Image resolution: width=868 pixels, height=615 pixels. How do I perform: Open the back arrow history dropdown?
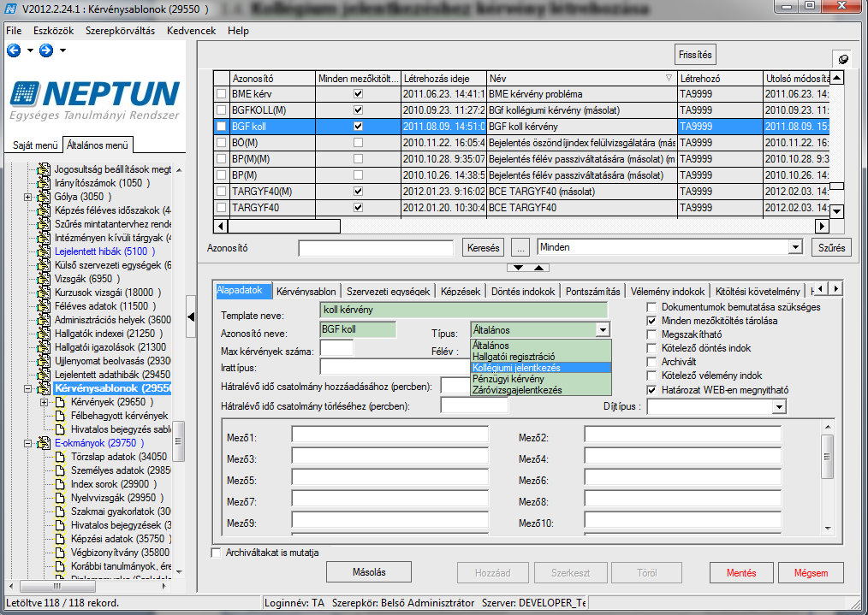(30, 50)
